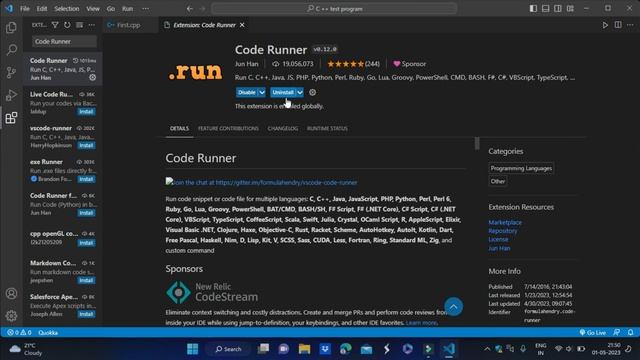Open the File menu
The image size is (640, 360).
tap(25, 9)
